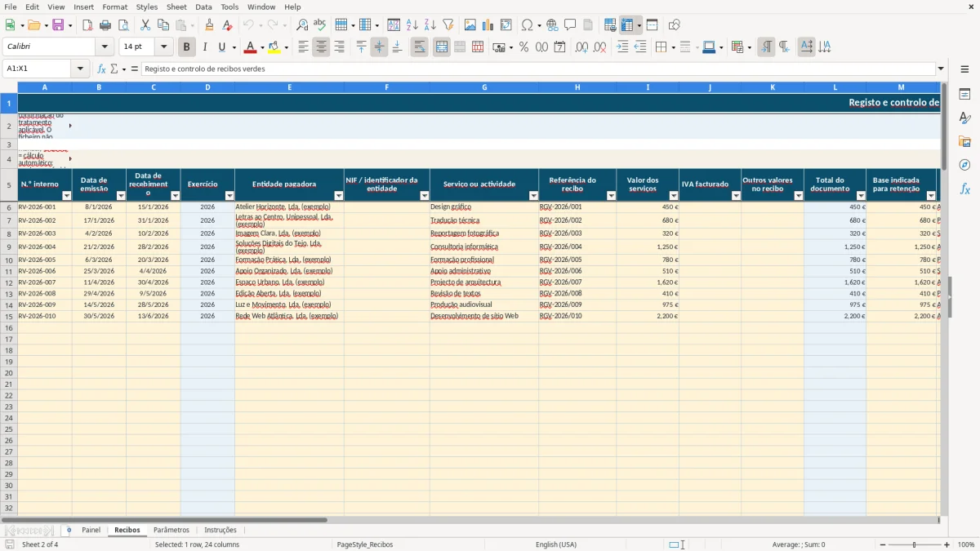Adjust the zoom slider in status bar
Image resolution: width=980 pixels, height=551 pixels.
(x=915, y=544)
